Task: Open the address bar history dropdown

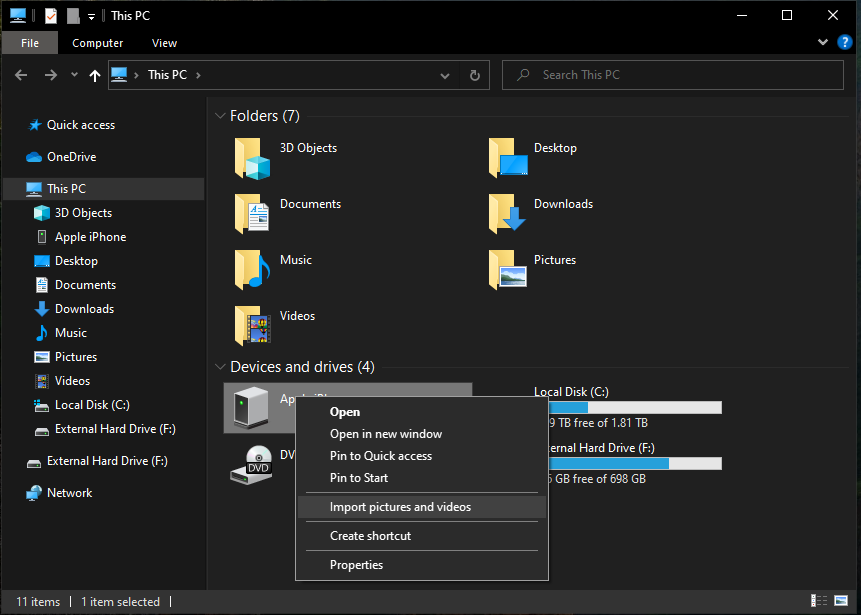Action: (445, 75)
